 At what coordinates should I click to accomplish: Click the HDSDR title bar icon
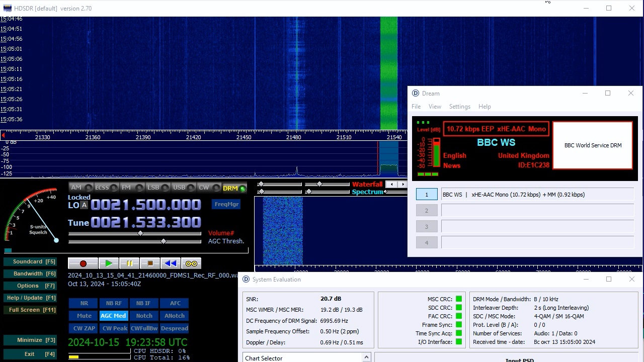(x=7, y=8)
